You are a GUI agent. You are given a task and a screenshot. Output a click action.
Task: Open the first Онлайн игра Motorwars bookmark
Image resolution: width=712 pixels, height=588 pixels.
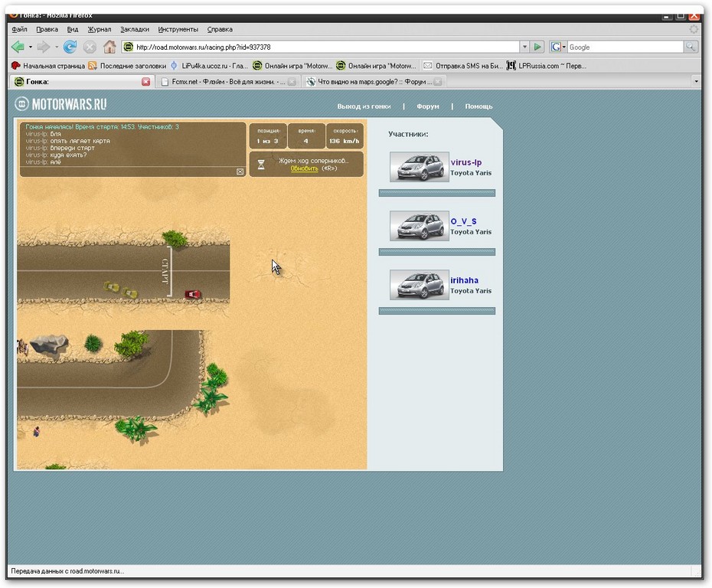[x=292, y=66]
